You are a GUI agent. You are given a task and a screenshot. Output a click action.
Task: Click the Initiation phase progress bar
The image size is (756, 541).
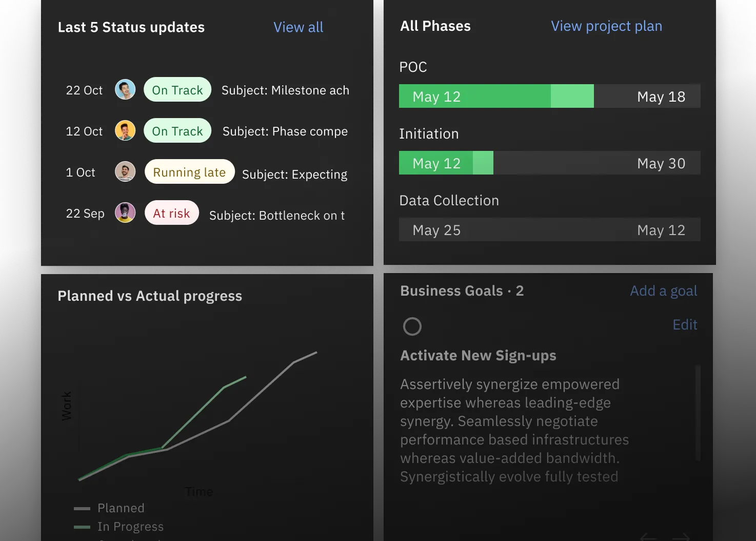(x=549, y=163)
